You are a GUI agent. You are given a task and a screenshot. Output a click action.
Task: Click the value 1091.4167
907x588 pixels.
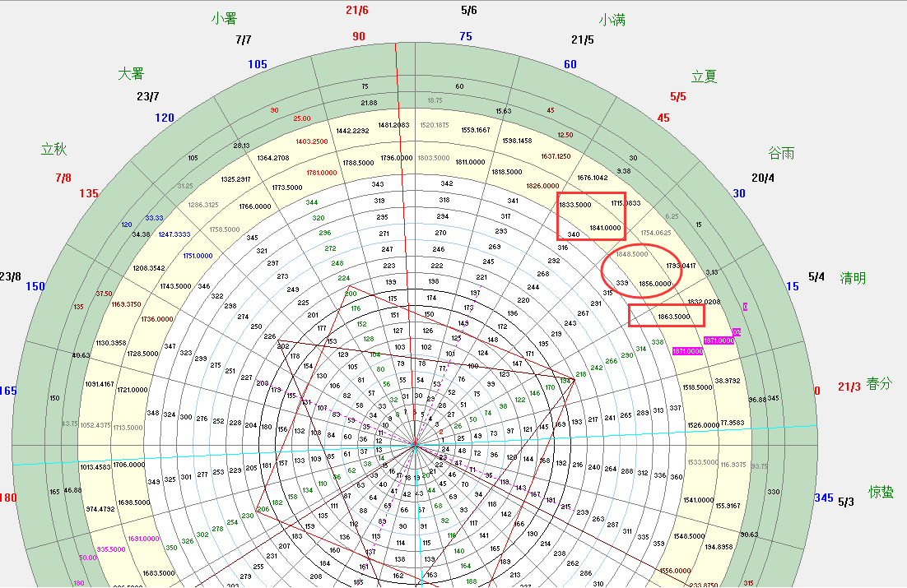point(100,385)
